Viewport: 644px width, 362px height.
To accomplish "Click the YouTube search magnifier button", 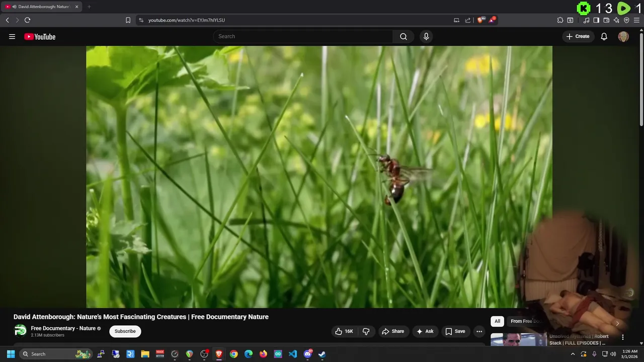I will coord(404,36).
